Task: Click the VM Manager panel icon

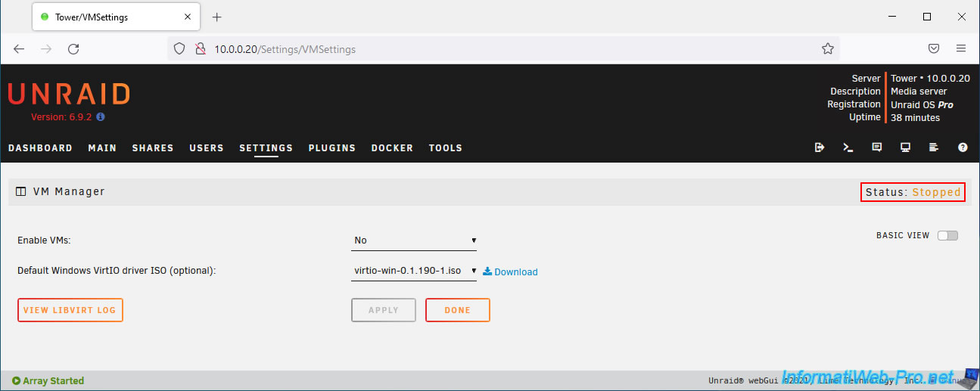Action: pyautogui.click(x=20, y=192)
